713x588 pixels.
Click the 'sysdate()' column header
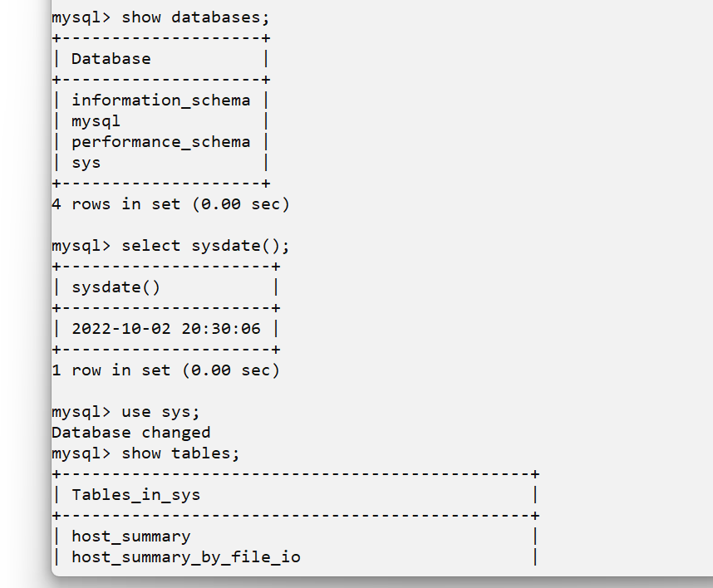click(116, 287)
